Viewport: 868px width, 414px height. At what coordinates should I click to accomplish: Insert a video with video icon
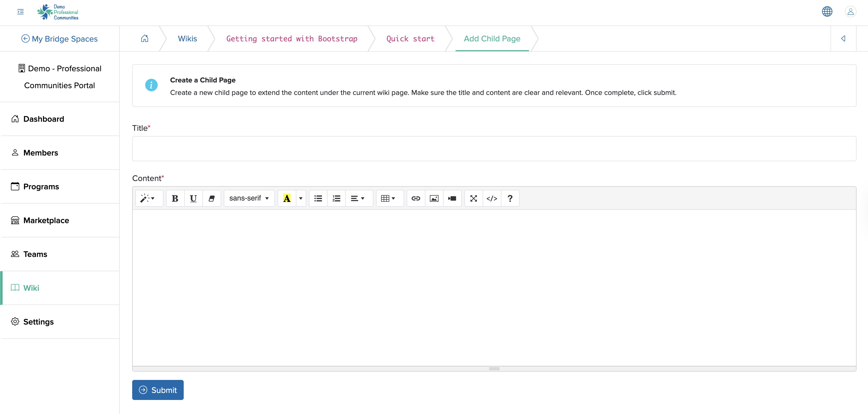pos(452,198)
